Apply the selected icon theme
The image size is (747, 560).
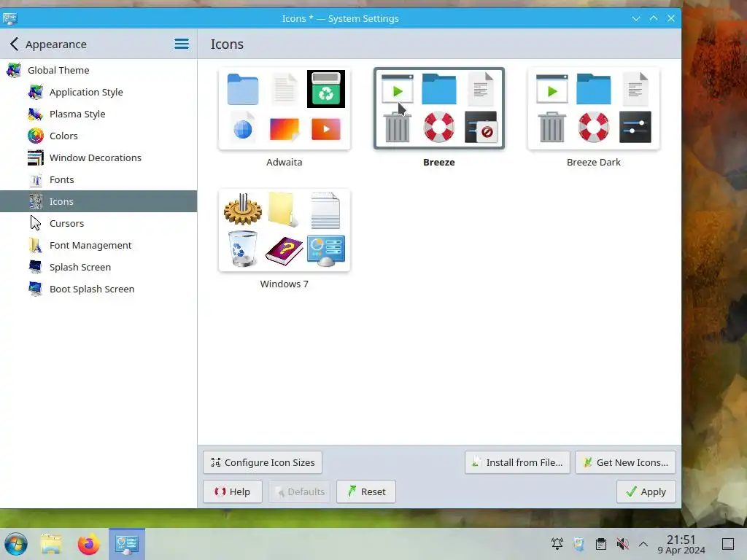point(646,491)
